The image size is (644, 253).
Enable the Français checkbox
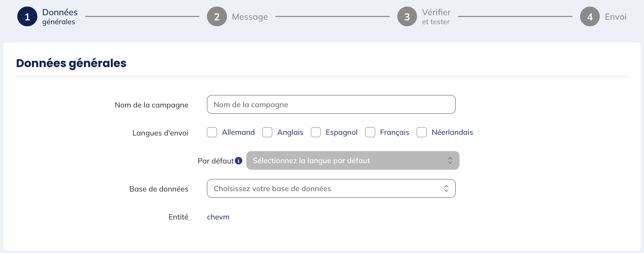[x=370, y=132]
